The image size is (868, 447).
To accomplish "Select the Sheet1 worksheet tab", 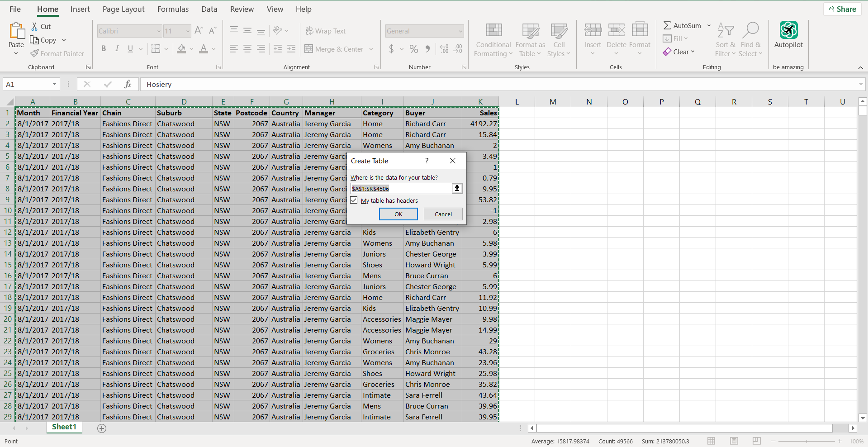I will pyautogui.click(x=64, y=427).
